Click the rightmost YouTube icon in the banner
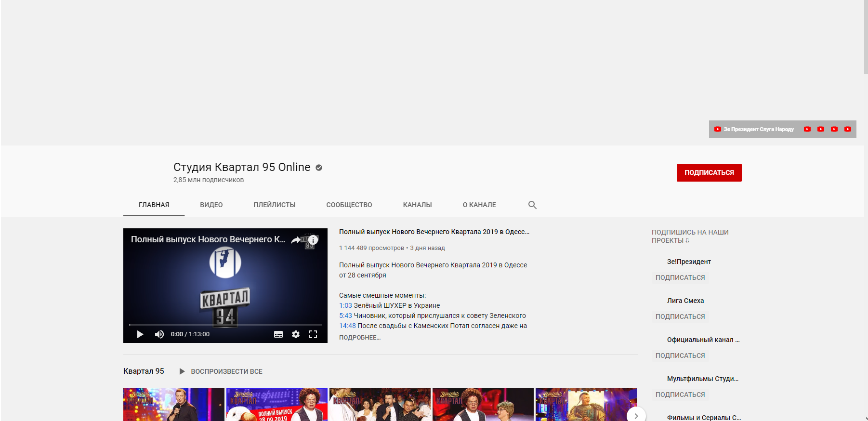Viewport: 868px width, 421px height. tap(848, 129)
